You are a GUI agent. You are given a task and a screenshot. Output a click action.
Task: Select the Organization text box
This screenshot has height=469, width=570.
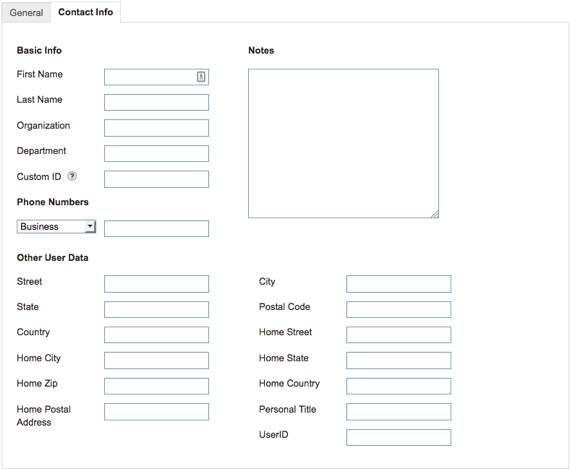click(156, 128)
